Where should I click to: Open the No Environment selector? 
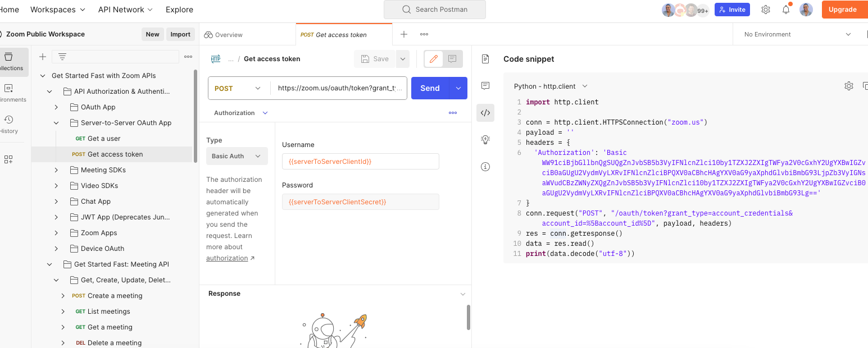[x=797, y=34]
